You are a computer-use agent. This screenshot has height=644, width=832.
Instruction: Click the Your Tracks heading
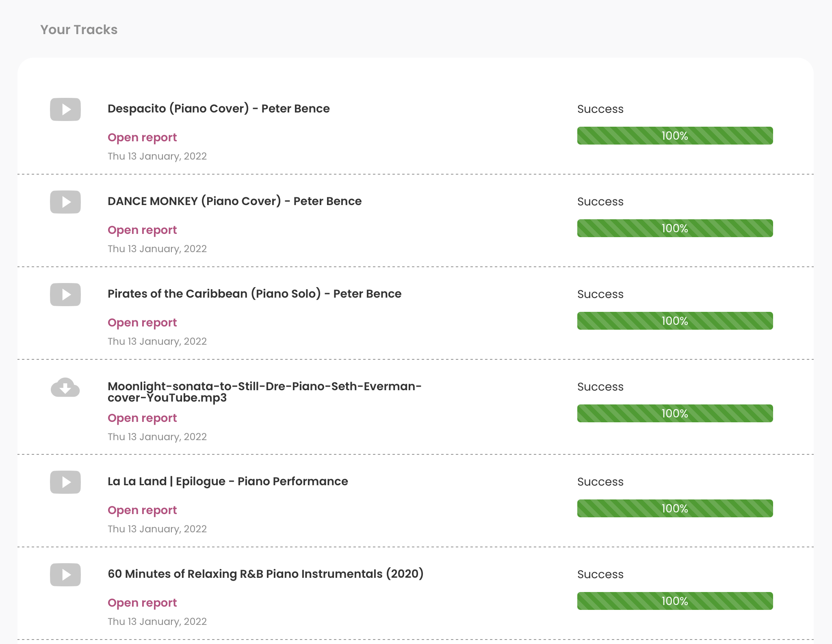(79, 30)
